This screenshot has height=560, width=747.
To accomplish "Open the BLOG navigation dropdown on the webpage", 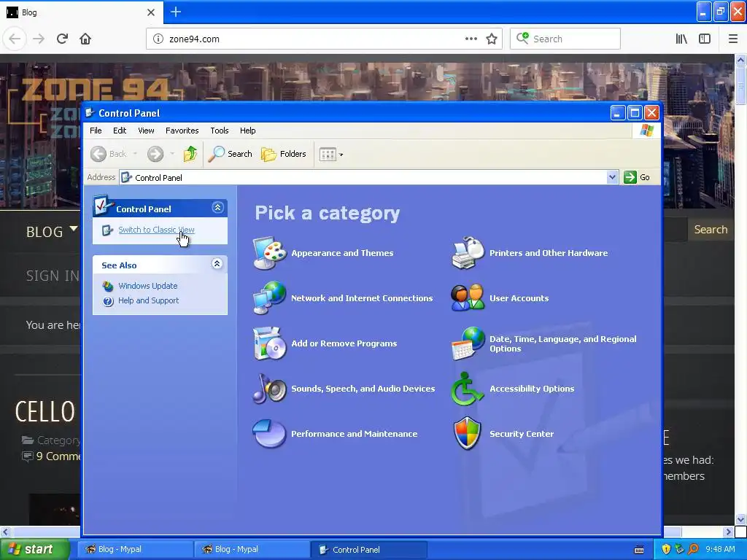I will click(52, 231).
